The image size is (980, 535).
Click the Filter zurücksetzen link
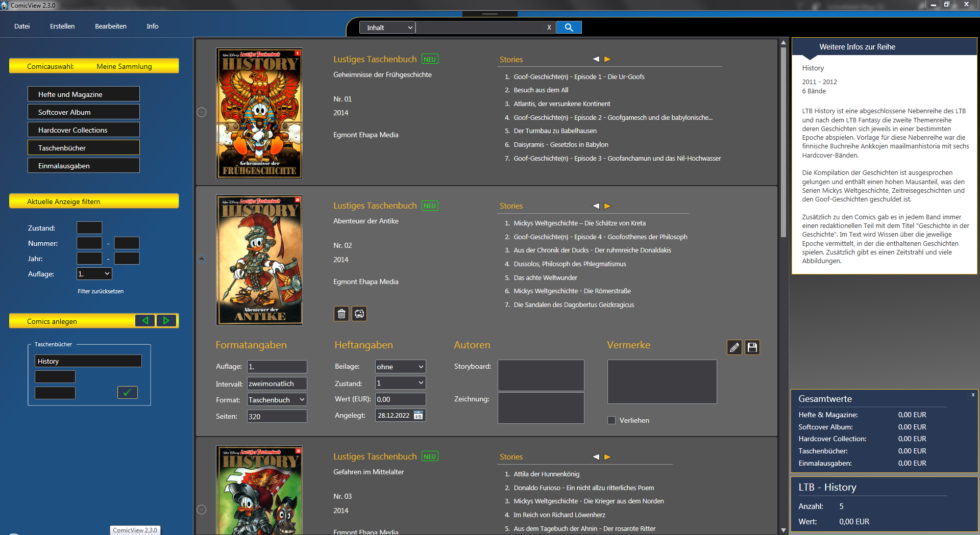101,291
